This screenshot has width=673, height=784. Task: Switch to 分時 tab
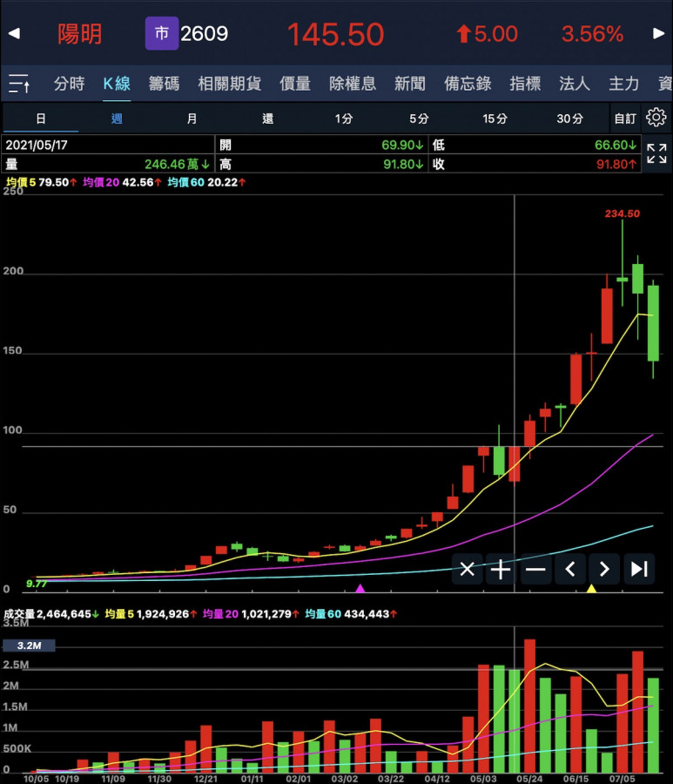[70, 84]
